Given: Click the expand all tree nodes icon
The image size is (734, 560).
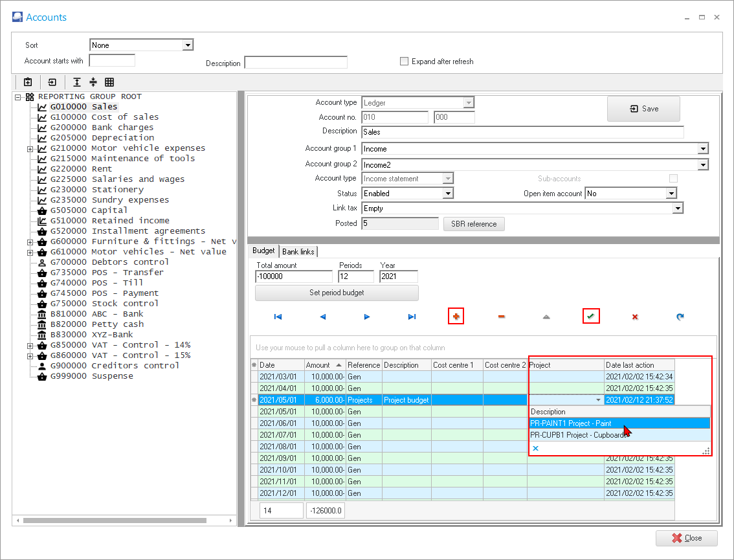Looking at the screenshot, I should click(77, 82).
